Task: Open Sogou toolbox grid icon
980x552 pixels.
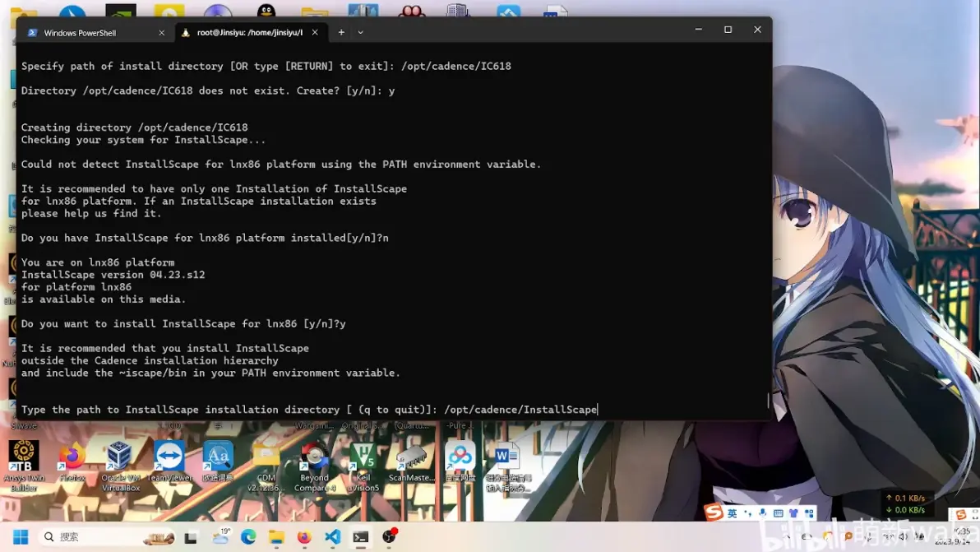Action: [x=809, y=513]
